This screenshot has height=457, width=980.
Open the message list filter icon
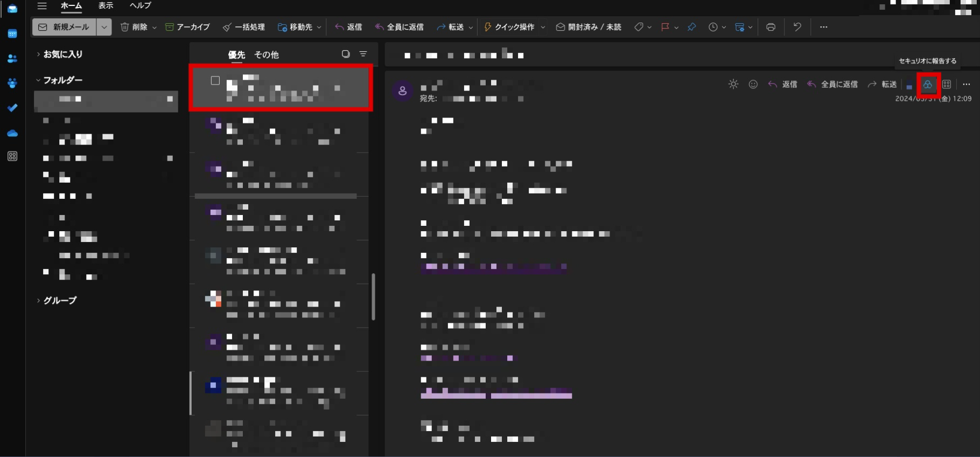363,54
